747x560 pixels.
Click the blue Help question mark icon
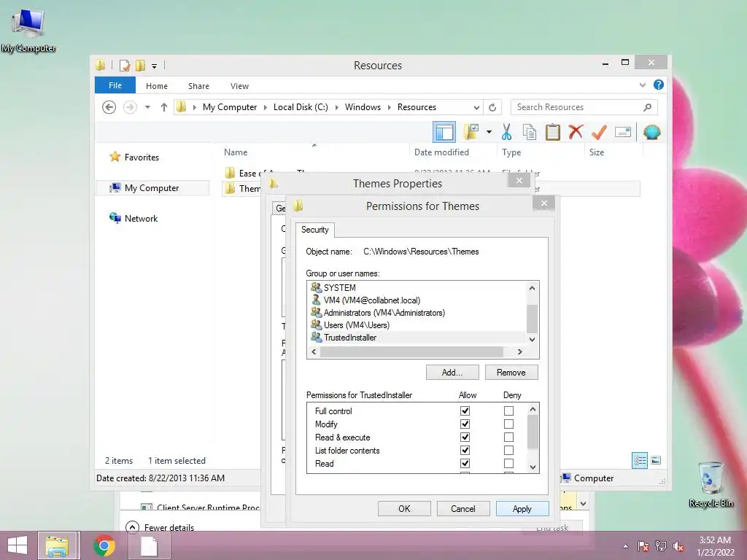(x=659, y=85)
